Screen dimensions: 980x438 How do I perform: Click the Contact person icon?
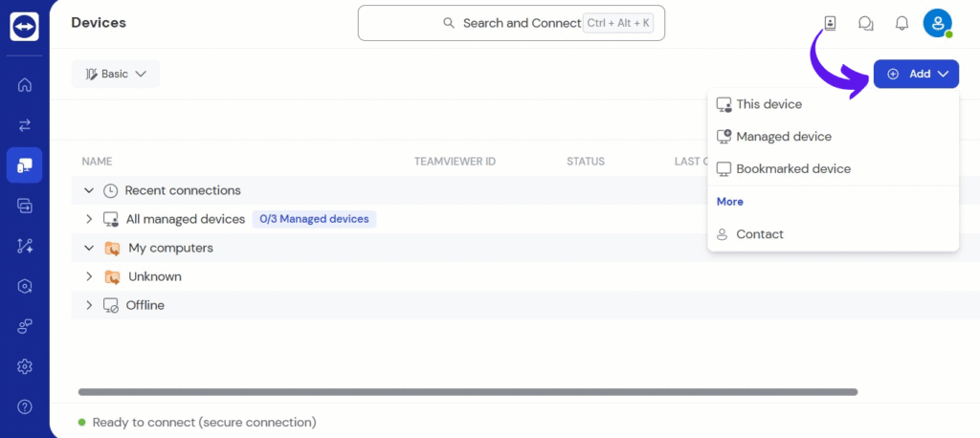tap(723, 234)
